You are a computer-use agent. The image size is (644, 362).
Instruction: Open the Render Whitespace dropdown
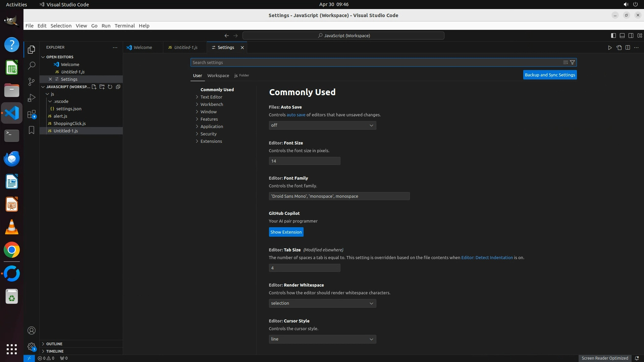point(322,303)
